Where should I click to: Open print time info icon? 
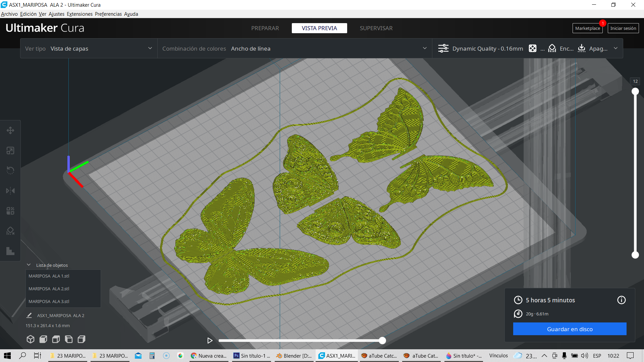[621, 300]
